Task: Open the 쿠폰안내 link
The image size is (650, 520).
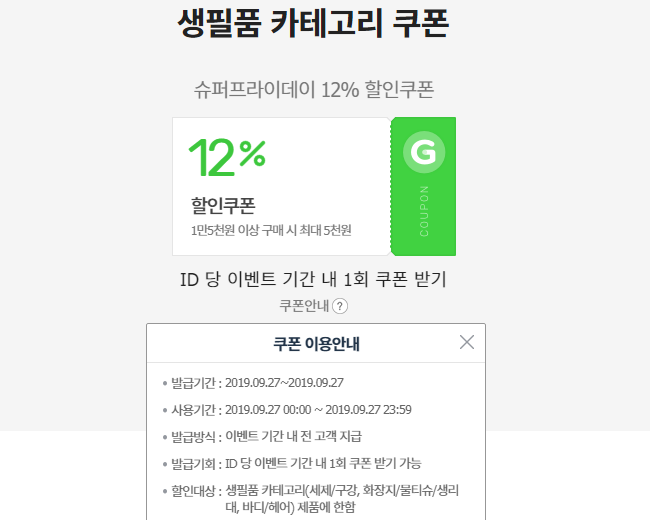Action: pos(304,306)
